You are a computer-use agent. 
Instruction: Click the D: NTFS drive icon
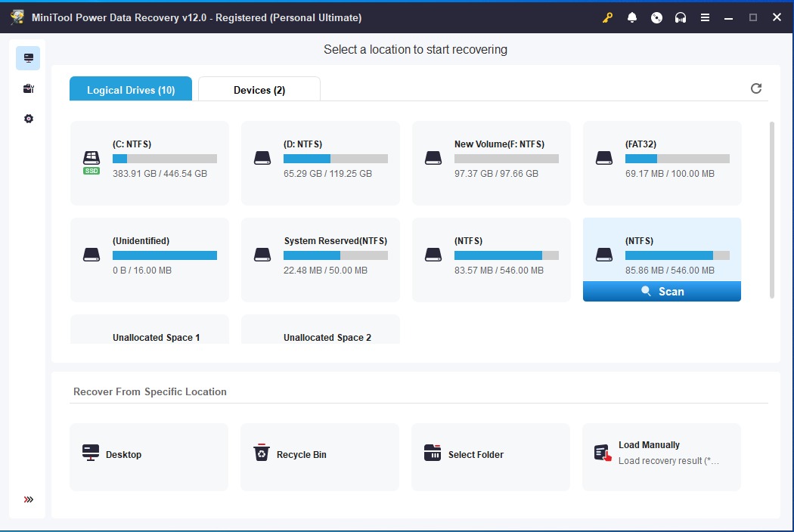point(262,159)
